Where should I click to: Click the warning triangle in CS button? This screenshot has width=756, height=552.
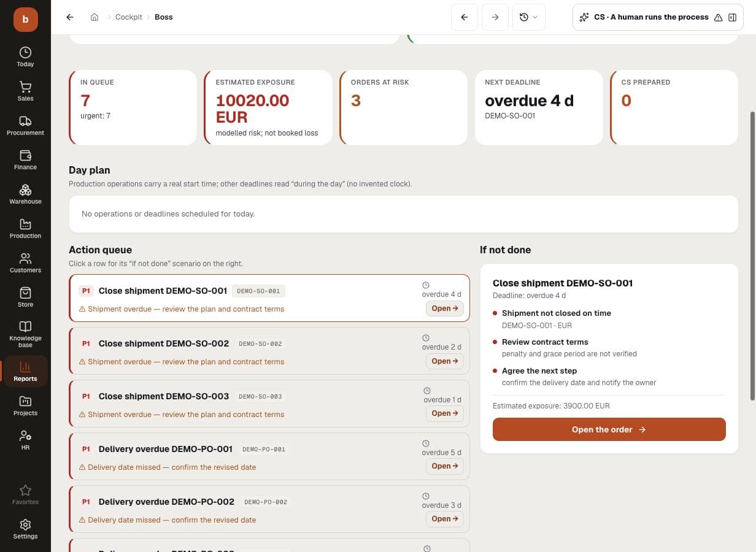[719, 17]
